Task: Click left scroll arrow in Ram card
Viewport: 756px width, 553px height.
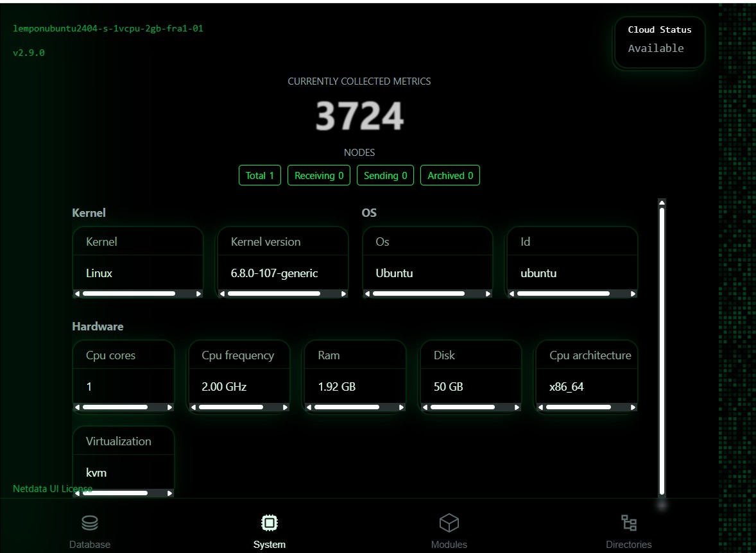Action: 309,407
